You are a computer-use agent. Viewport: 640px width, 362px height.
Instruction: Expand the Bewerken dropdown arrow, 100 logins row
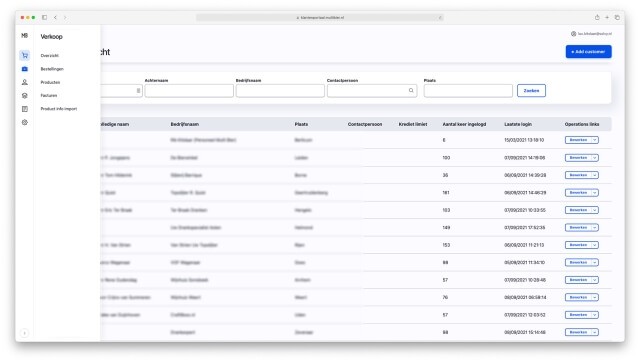tap(595, 158)
